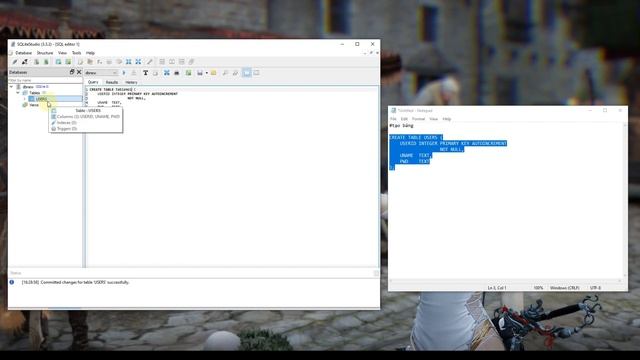Click the Create table toolbar icon
Screen dimensions: 640x360
coord(58,62)
